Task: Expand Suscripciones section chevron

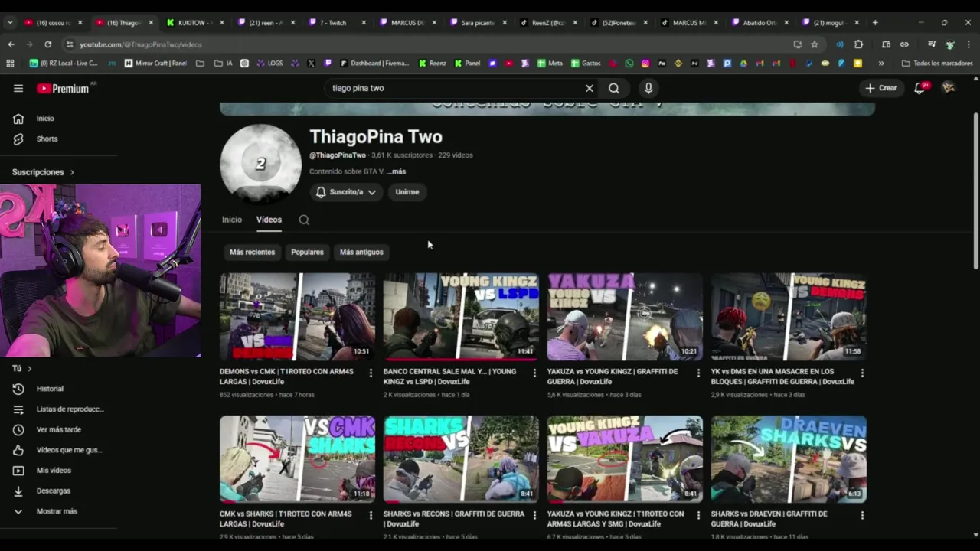Action: [x=72, y=172]
